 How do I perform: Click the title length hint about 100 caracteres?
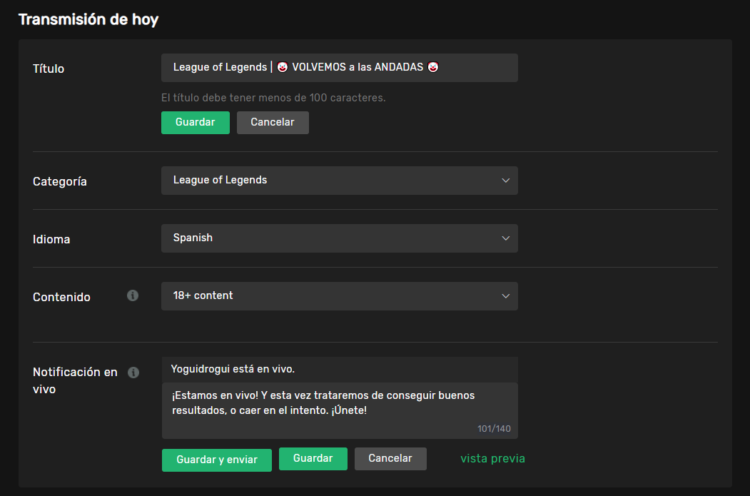pos(273,98)
